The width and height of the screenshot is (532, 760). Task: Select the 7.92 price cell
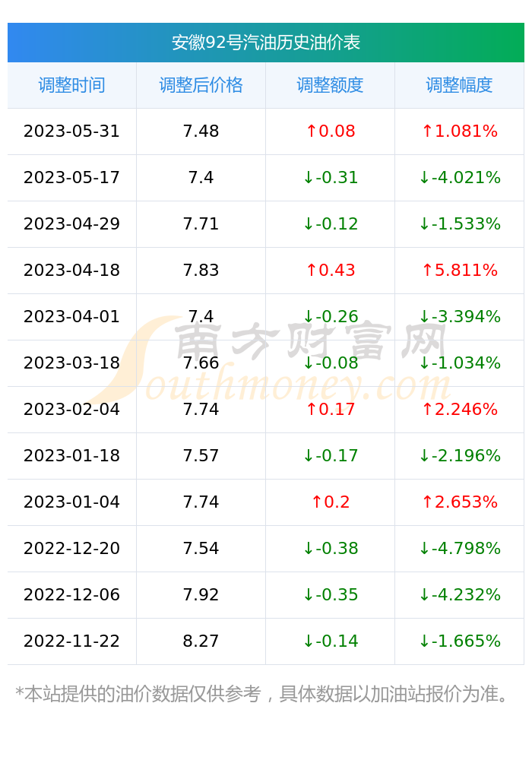pyautogui.click(x=201, y=595)
